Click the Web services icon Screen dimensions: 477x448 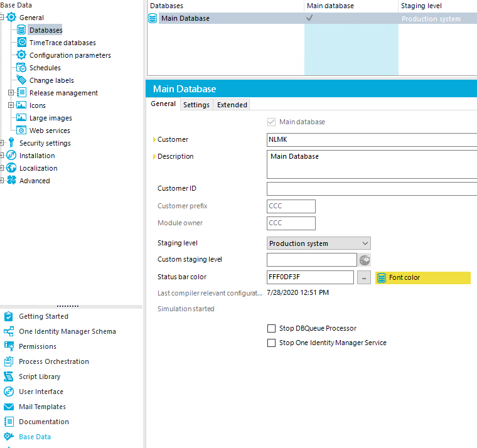(x=21, y=131)
